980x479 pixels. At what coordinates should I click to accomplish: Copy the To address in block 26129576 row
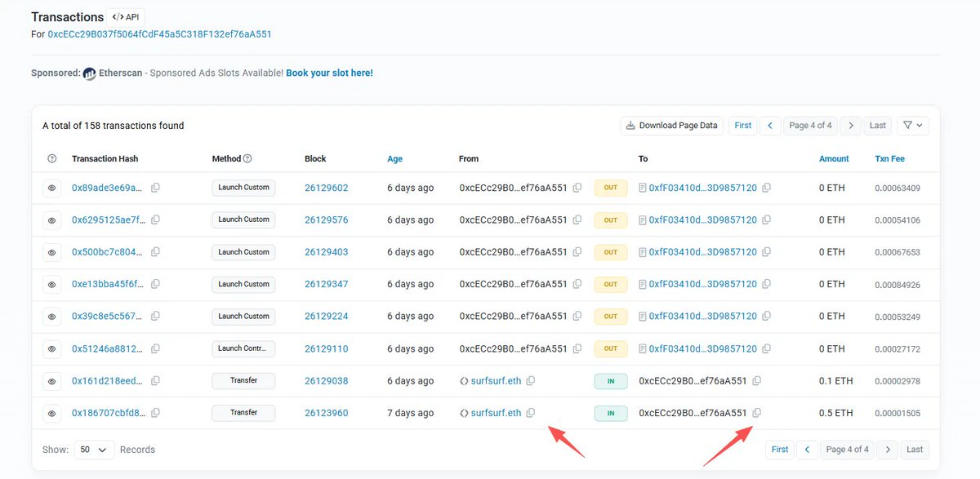point(766,220)
